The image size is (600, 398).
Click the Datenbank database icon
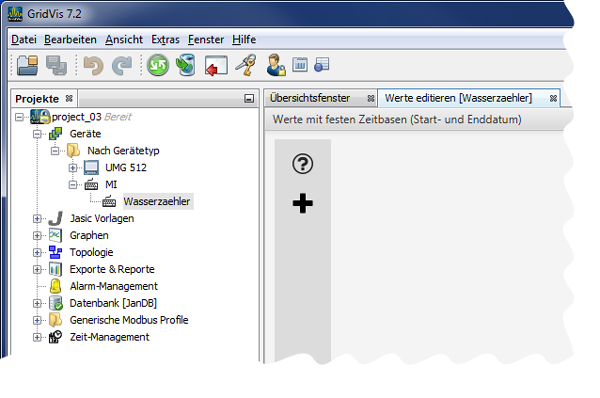[x=56, y=303]
